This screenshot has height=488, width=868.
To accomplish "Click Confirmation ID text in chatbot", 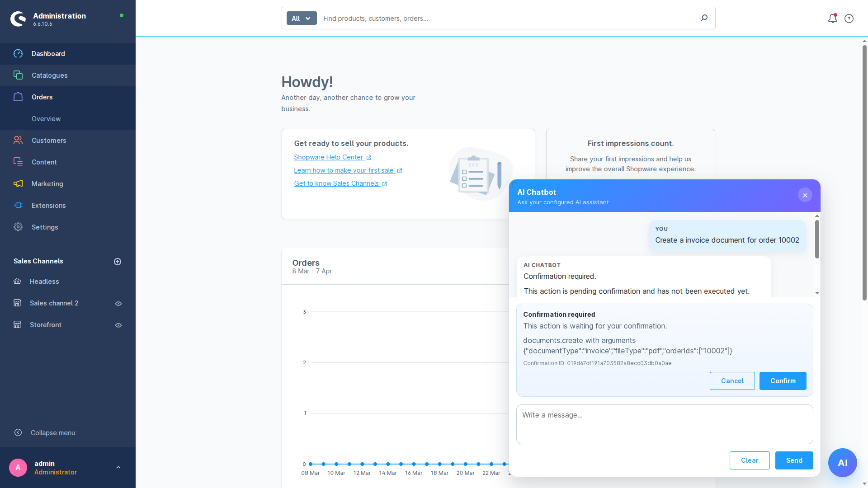I will 597,363.
